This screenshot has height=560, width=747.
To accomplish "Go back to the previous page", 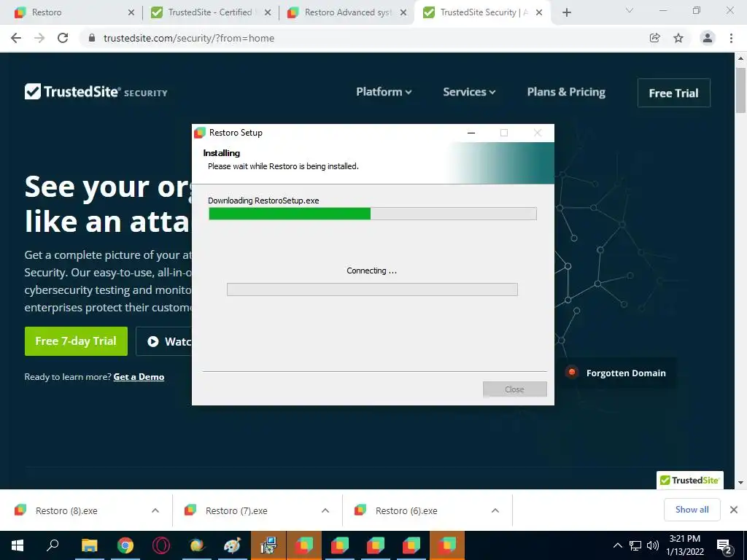I will coord(16,38).
